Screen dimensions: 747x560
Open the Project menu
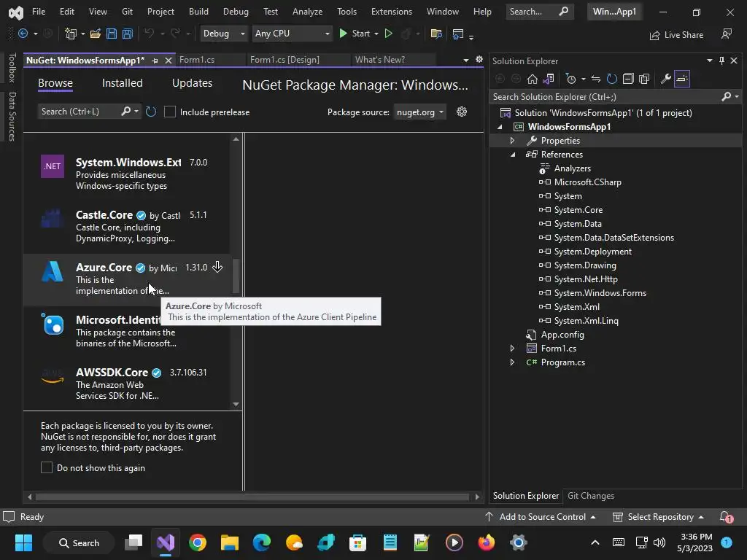pyautogui.click(x=160, y=12)
